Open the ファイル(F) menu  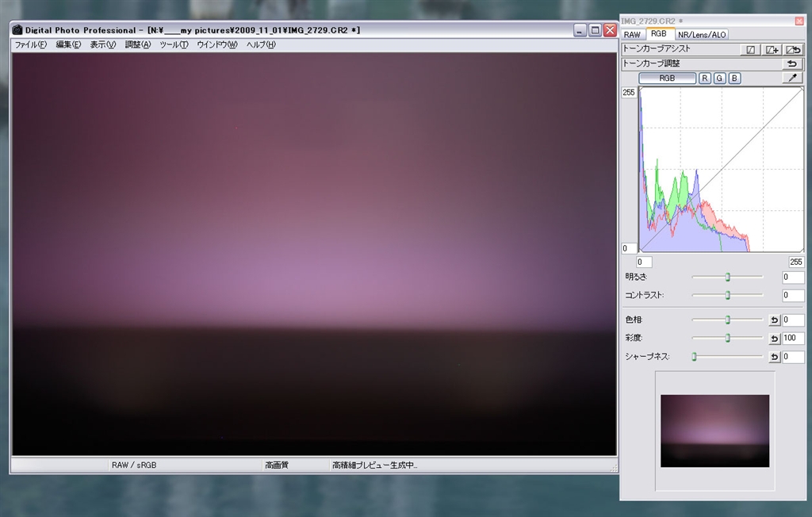tap(31, 44)
